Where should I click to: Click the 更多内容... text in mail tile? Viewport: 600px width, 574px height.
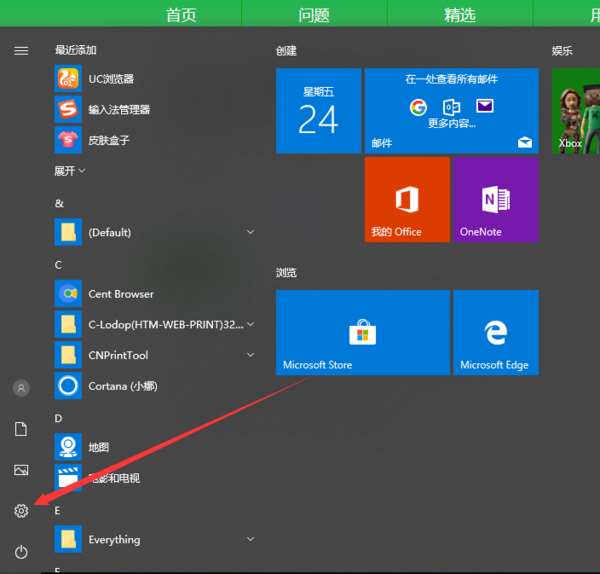coord(452,123)
